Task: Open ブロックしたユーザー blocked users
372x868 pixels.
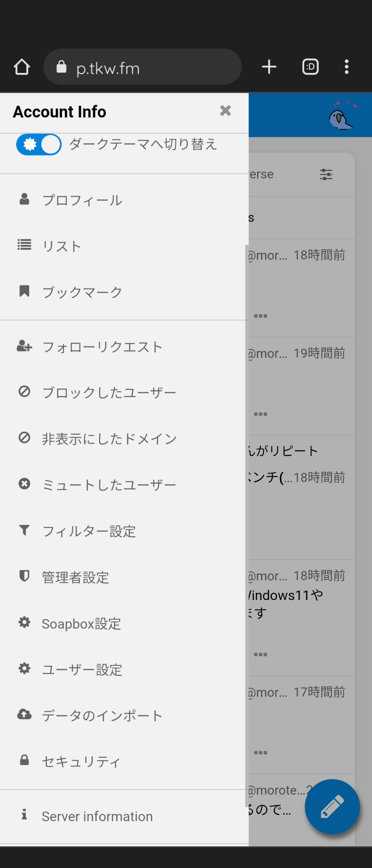Action: tap(109, 393)
